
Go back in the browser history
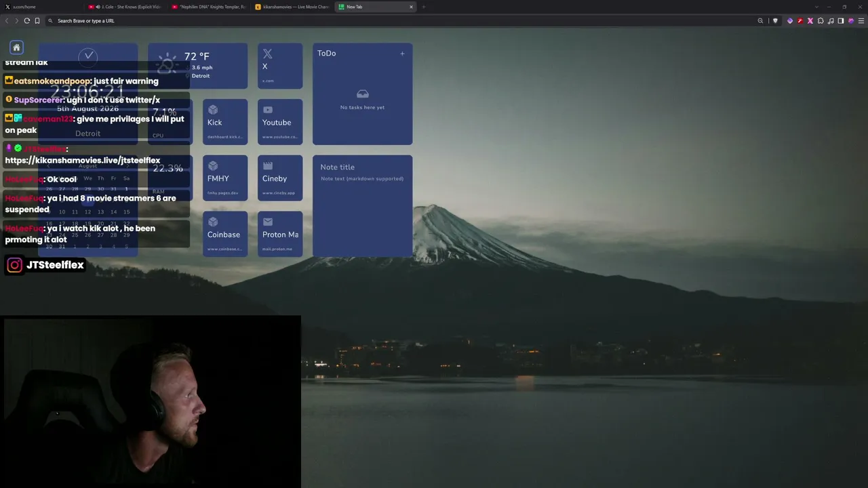tap(7, 21)
